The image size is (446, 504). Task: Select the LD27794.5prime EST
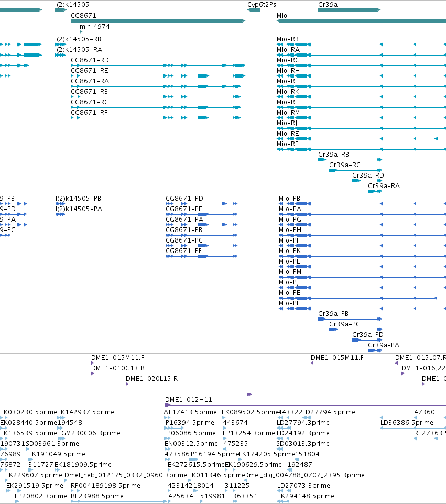342,418
